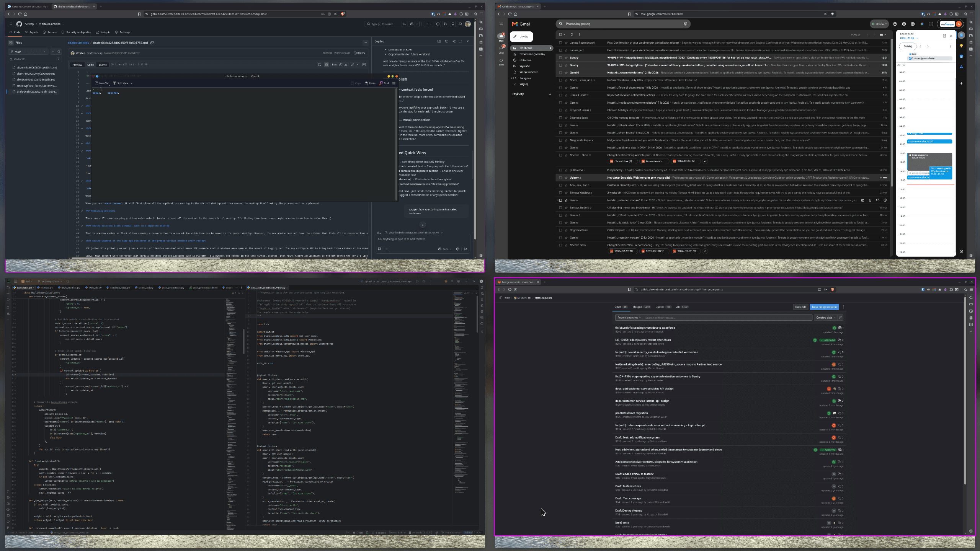The height and width of the screenshot is (551, 980).
Task: Click New merge request button in GitLab
Action: [x=824, y=307]
